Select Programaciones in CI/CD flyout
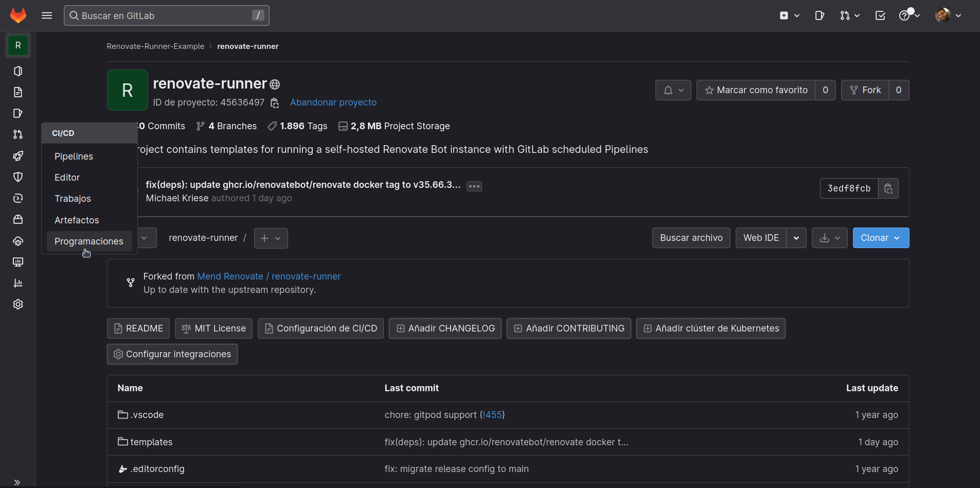 tap(89, 241)
